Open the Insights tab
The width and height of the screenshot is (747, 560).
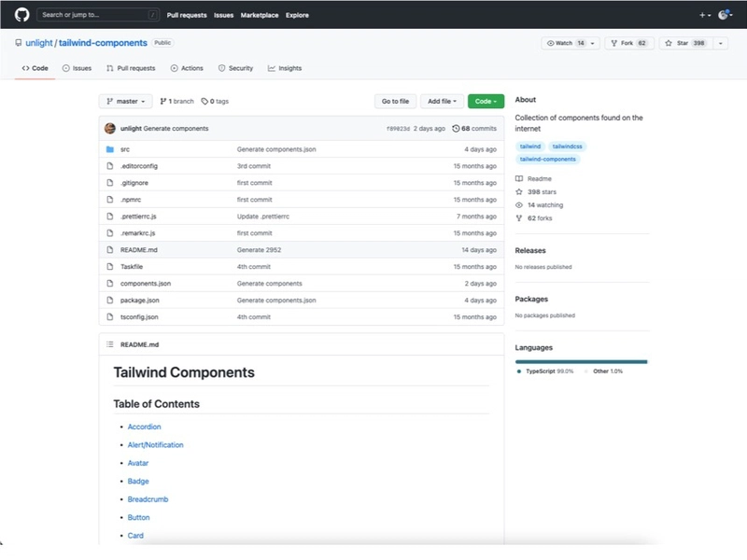(285, 68)
